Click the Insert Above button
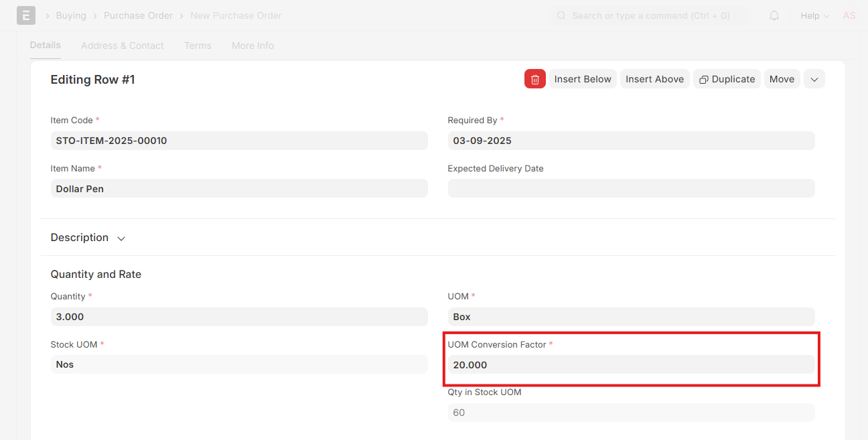Screen dimensions: 868x440 654,79
